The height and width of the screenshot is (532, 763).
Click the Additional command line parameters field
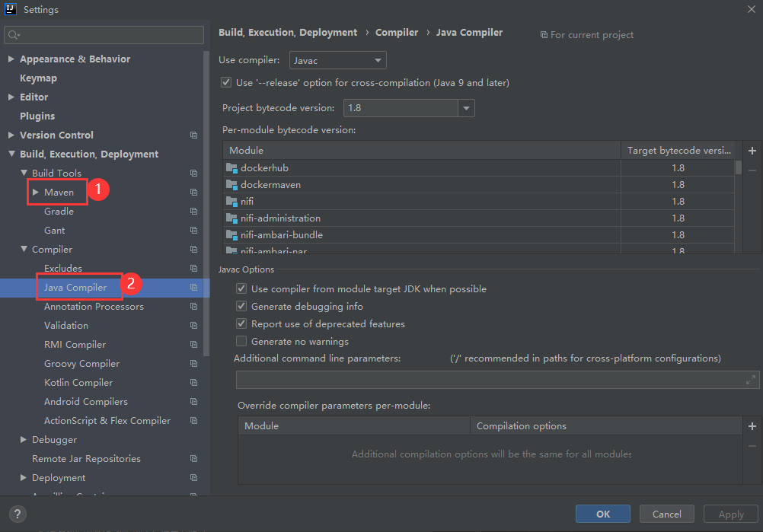pyautogui.click(x=498, y=380)
